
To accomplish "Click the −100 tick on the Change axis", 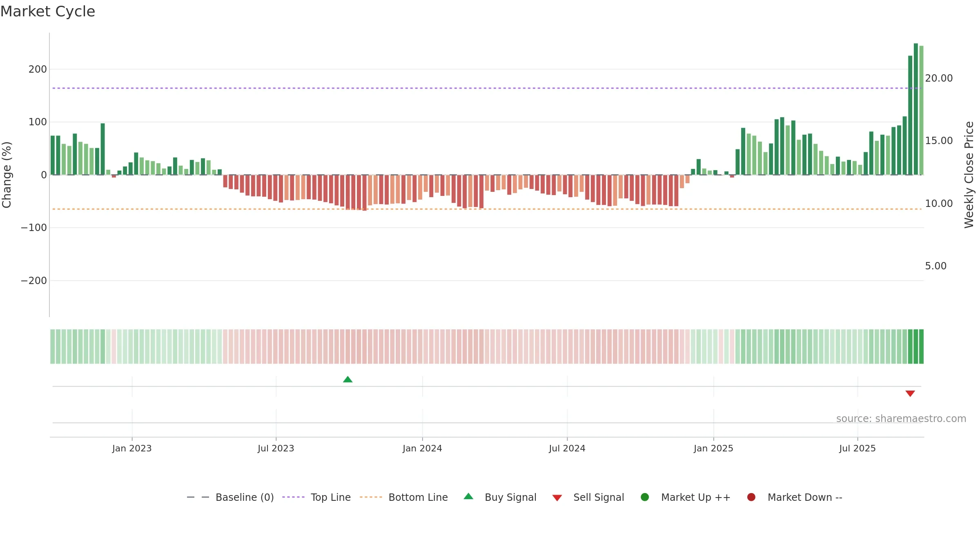I will click(x=34, y=228).
